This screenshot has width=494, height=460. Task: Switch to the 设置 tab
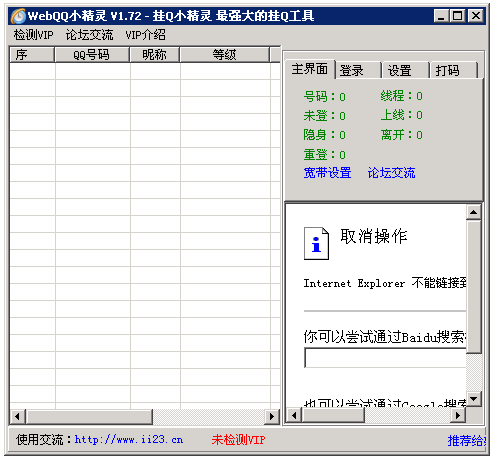[x=406, y=70]
